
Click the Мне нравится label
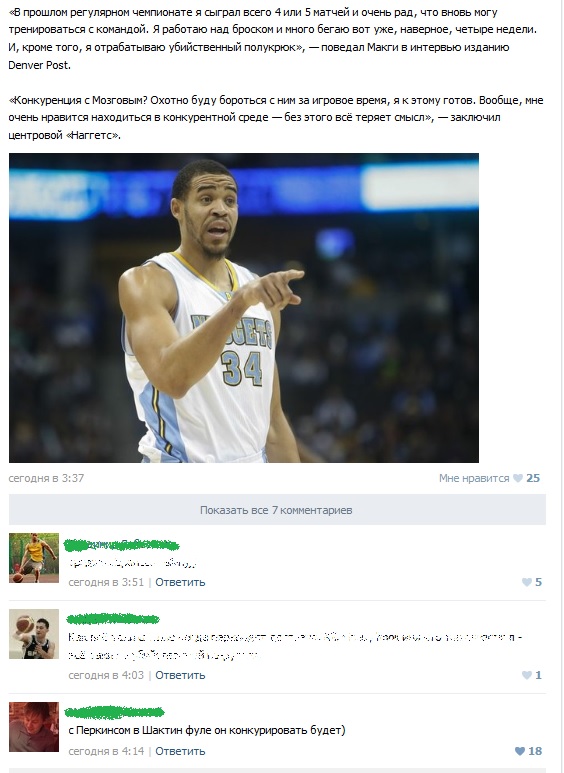474,478
